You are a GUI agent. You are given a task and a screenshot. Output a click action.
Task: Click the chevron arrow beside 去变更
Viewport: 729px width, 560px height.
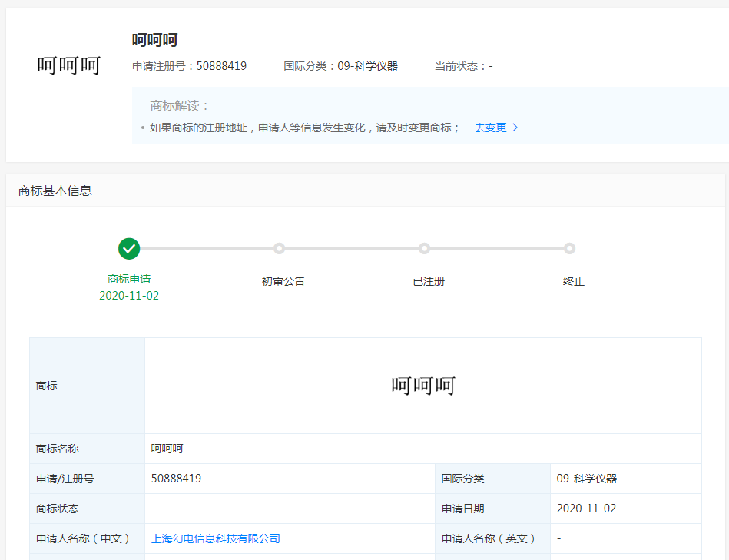(515, 128)
